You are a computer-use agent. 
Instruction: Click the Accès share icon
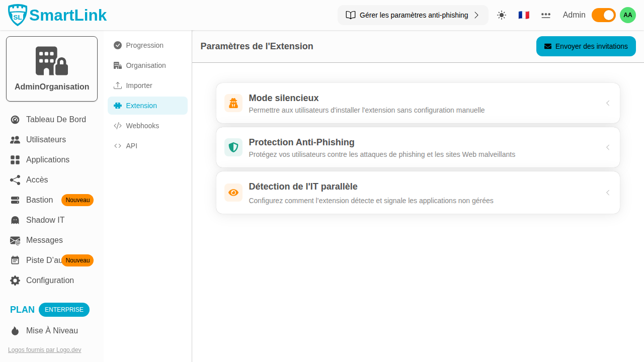15,179
